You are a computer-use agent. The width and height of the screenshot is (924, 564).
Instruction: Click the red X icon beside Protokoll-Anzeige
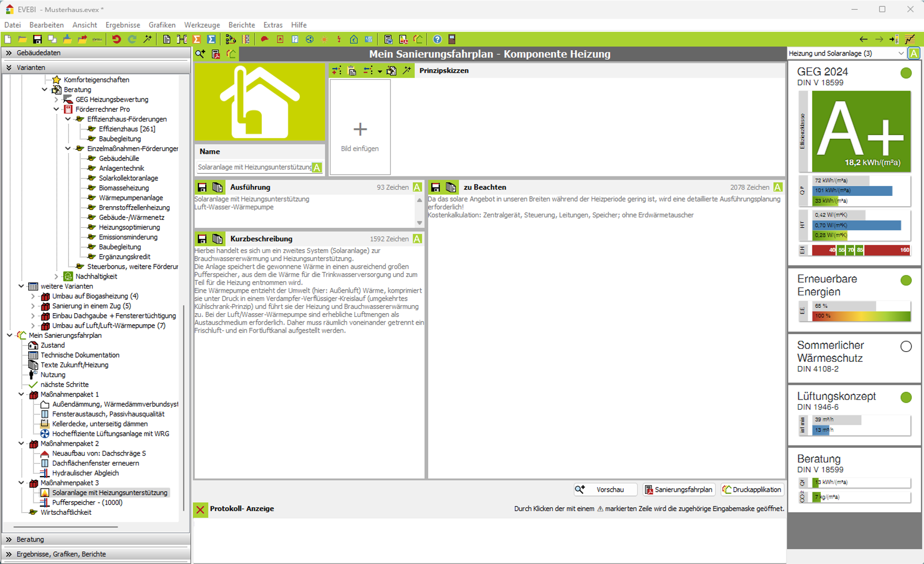tap(201, 509)
